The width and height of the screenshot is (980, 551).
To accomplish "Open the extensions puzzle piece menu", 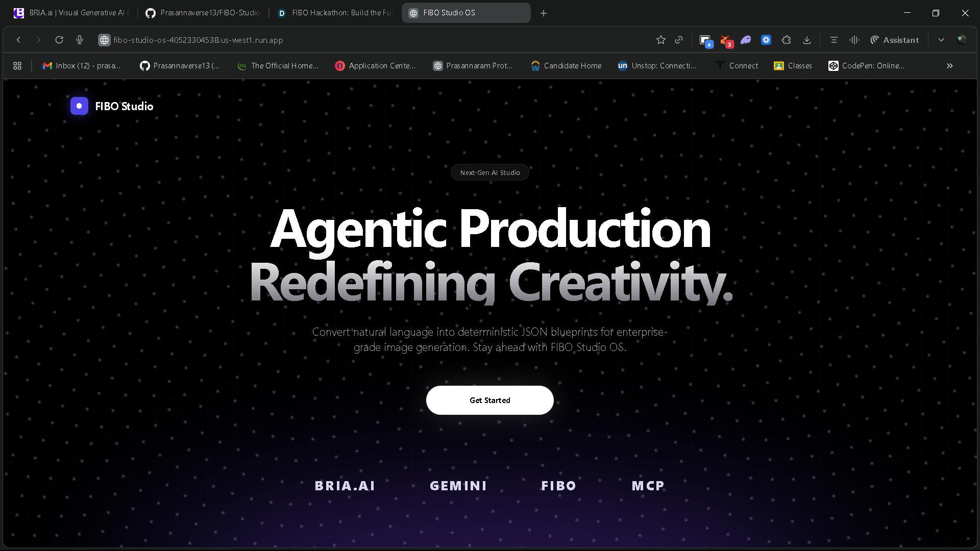I will (x=786, y=40).
